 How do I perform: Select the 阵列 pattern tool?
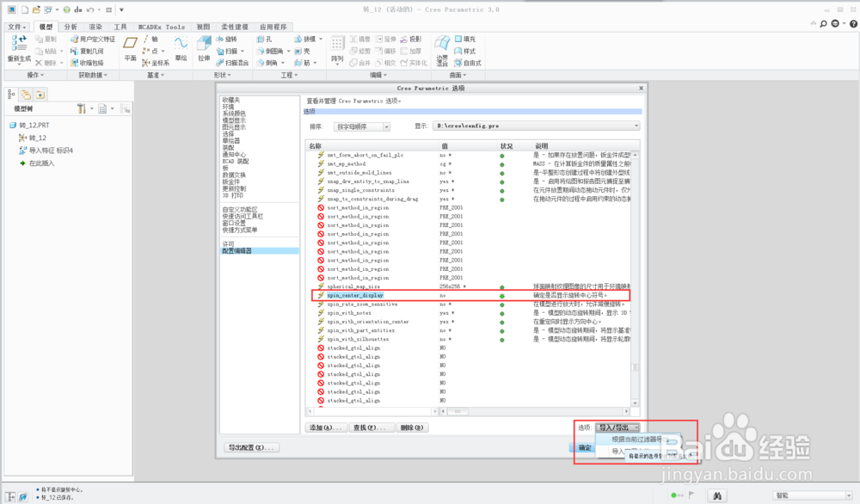click(337, 49)
